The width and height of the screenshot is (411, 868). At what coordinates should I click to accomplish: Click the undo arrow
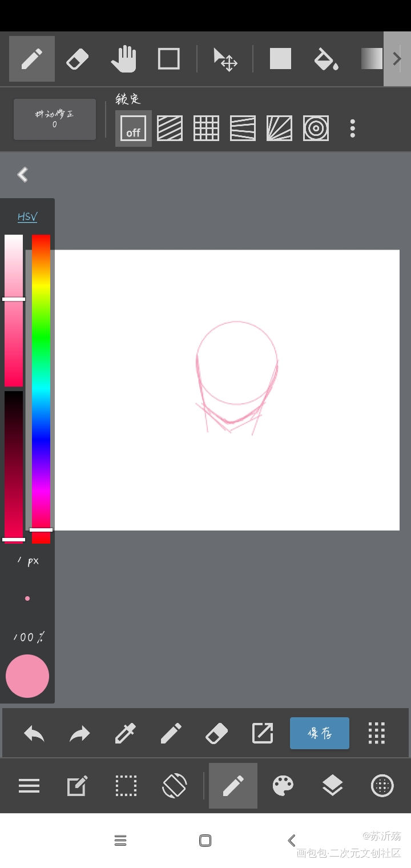click(34, 733)
